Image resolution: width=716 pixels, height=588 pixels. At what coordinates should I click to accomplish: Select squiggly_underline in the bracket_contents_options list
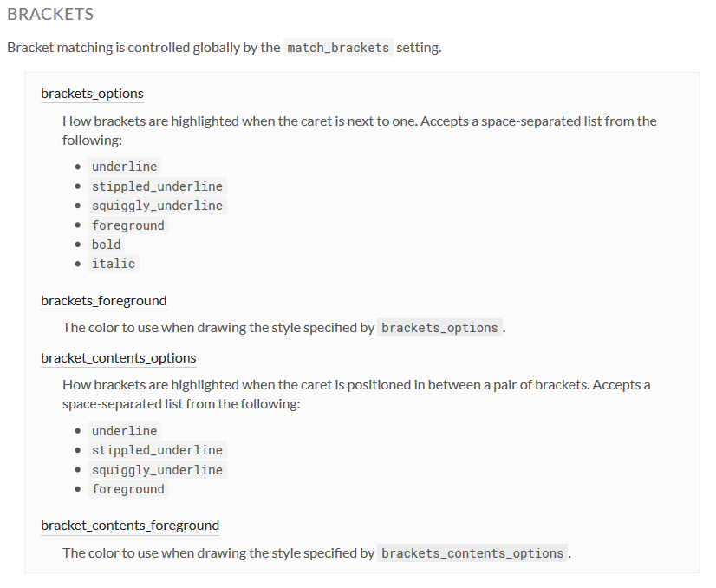tap(157, 470)
